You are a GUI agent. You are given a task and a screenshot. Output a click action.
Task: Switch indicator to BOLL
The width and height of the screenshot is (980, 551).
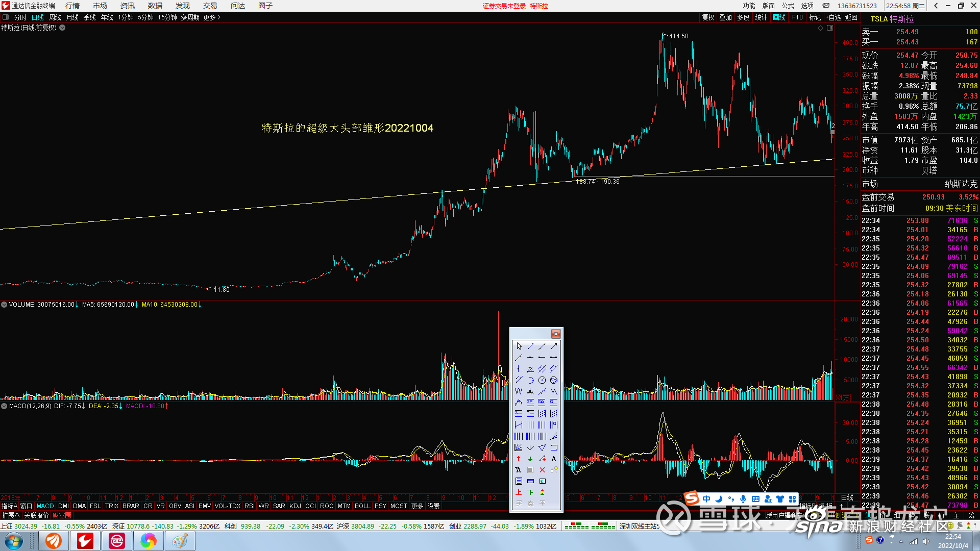click(x=362, y=506)
